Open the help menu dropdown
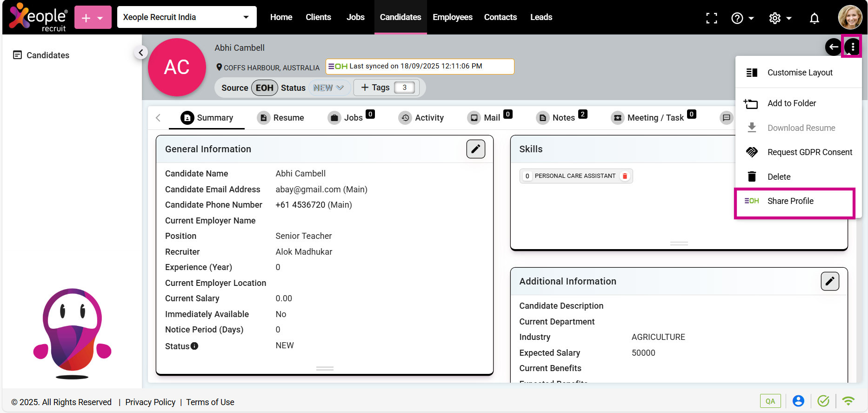This screenshot has height=413, width=868. pyautogui.click(x=742, y=18)
